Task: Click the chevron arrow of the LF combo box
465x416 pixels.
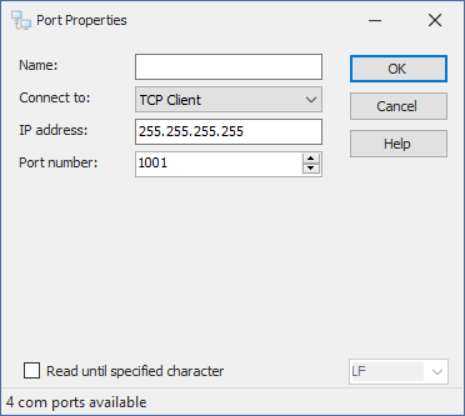Action: tap(437, 372)
